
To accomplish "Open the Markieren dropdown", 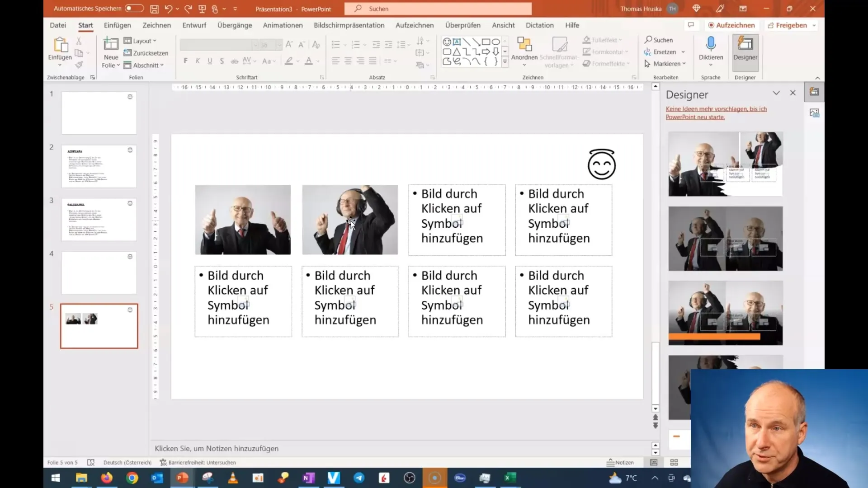I will click(665, 64).
